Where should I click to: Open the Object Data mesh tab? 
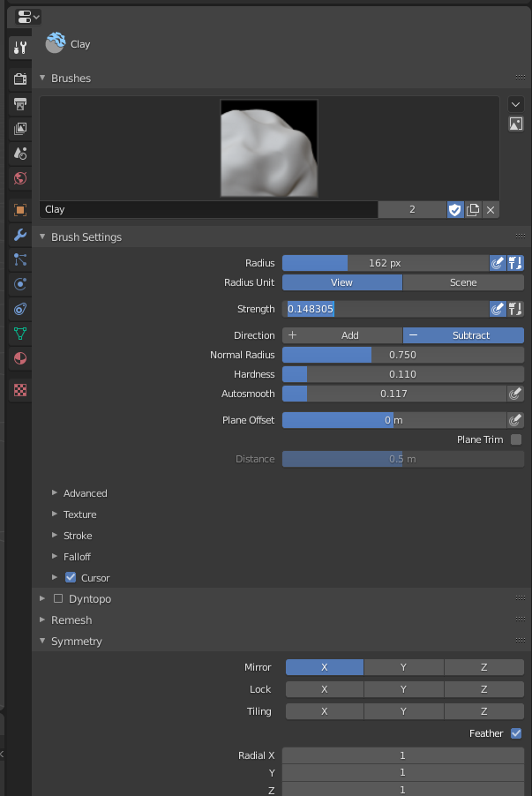pyautogui.click(x=20, y=334)
